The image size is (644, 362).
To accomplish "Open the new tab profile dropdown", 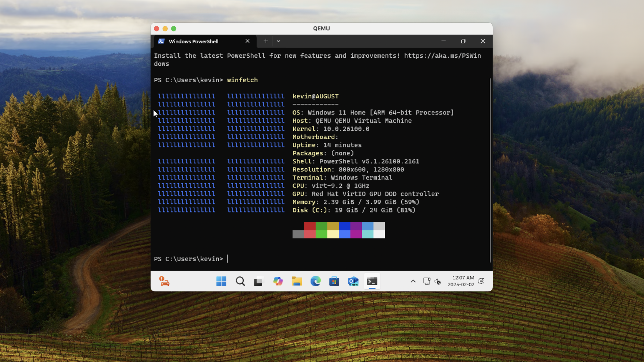I will (x=279, y=41).
